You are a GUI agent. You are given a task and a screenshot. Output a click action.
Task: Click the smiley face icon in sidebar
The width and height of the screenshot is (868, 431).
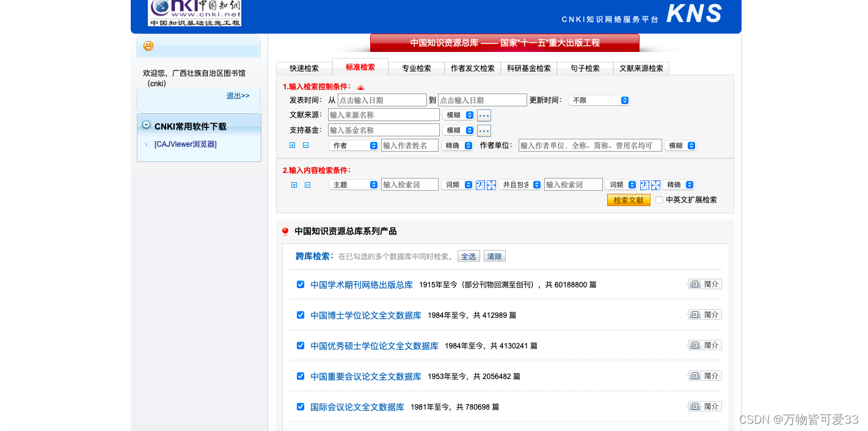tap(148, 46)
